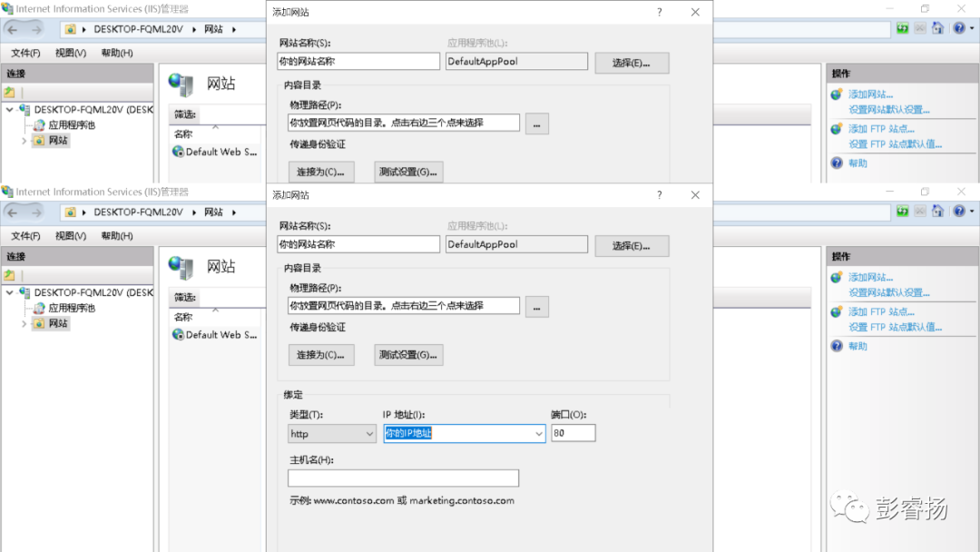Click 设置网站默认设置... link in lower 操作 pane
The image size is (980, 552).
888,292
